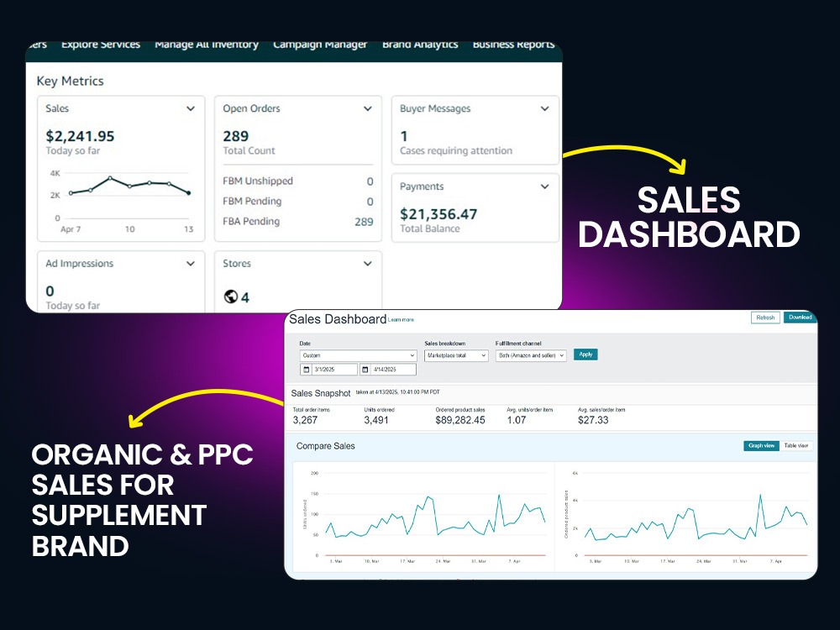Click the Units ordered value 3,491
The image size is (840, 630).
(x=376, y=421)
